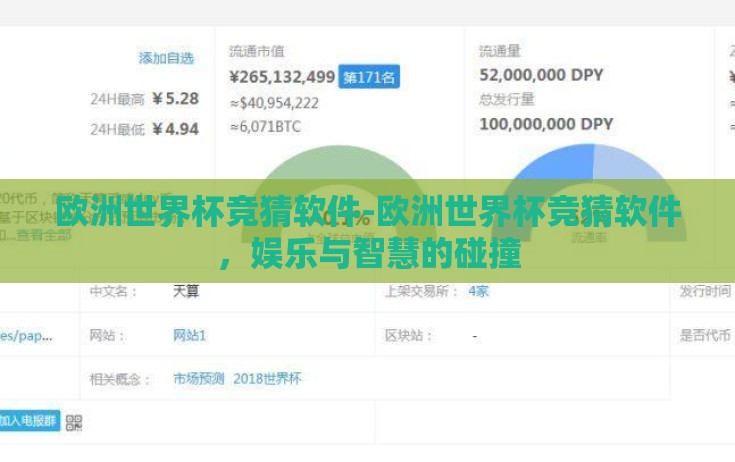Screen dimensions: 735x462
Task: Click the 第171名 rank badge
Action: [369, 77]
